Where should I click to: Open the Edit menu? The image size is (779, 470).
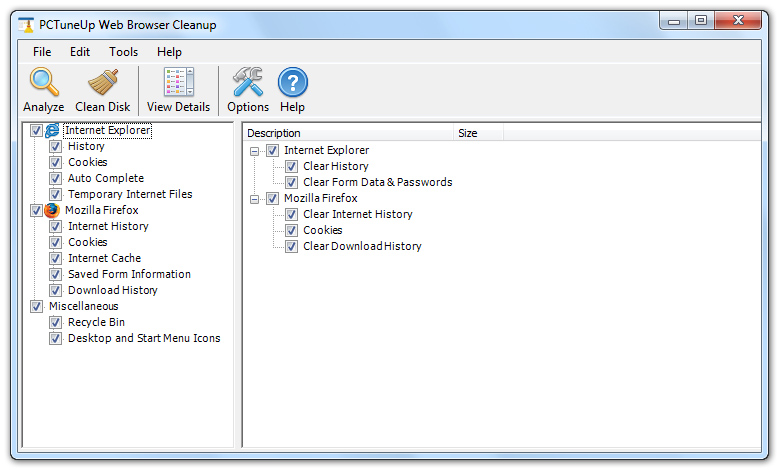click(x=80, y=52)
